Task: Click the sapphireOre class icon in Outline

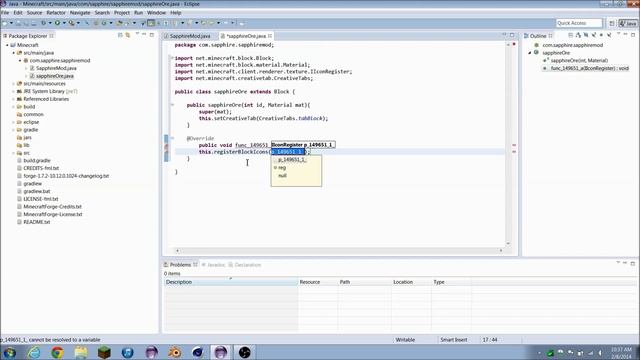Action: pyautogui.click(x=536, y=53)
